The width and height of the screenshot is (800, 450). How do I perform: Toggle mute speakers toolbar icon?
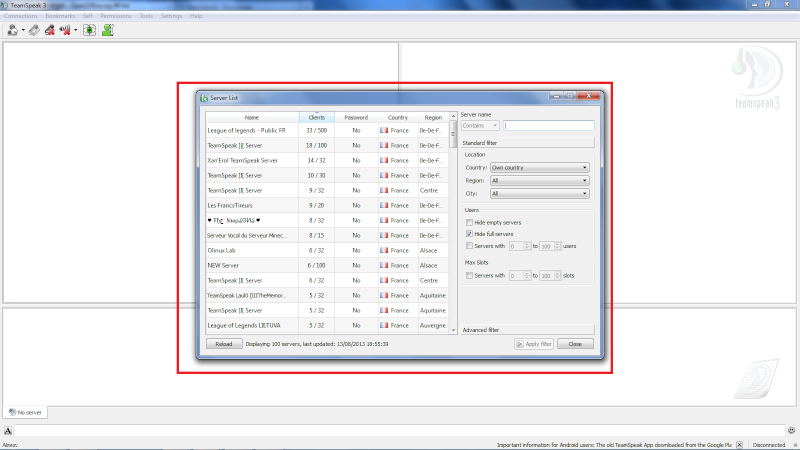point(65,31)
